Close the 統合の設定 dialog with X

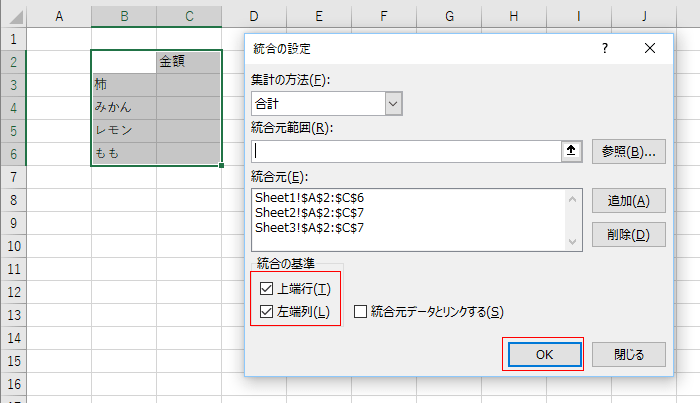pos(651,48)
